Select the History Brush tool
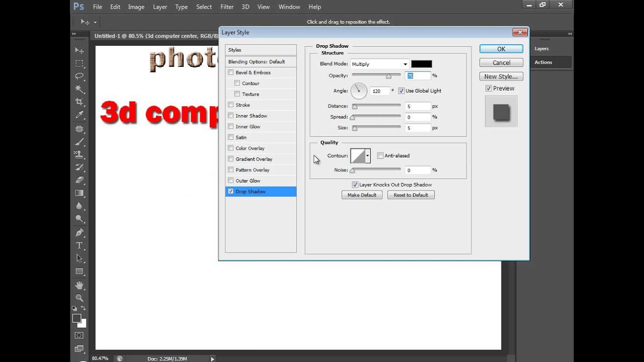The height and width of the screenshot is (362, 644). [79, 167]
